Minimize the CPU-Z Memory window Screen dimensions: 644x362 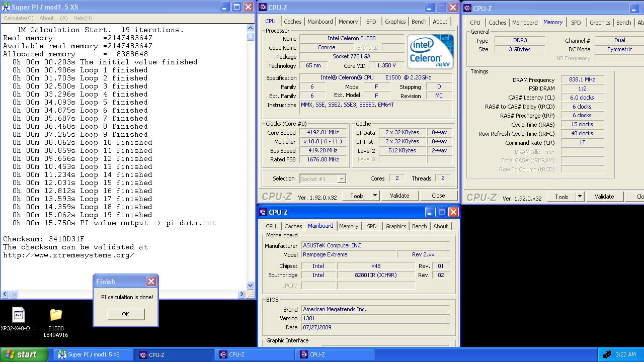pyautogui.click(x=634, y=9)
